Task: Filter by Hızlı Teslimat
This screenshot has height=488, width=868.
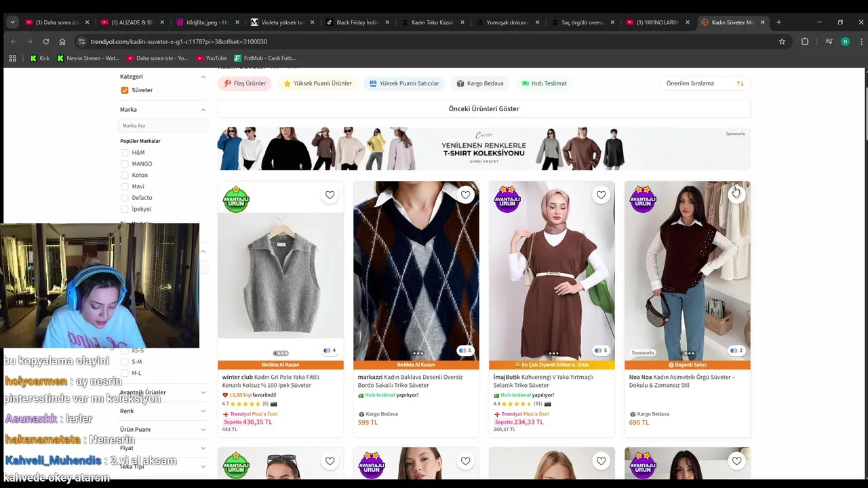Action: pyautogui.click(x=544, y=83)
